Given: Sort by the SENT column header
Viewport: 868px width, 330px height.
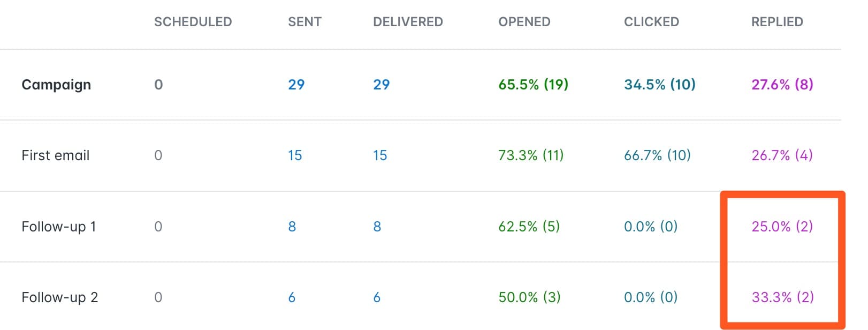Looking at the screenshot, I should click(x=304, y=22).
